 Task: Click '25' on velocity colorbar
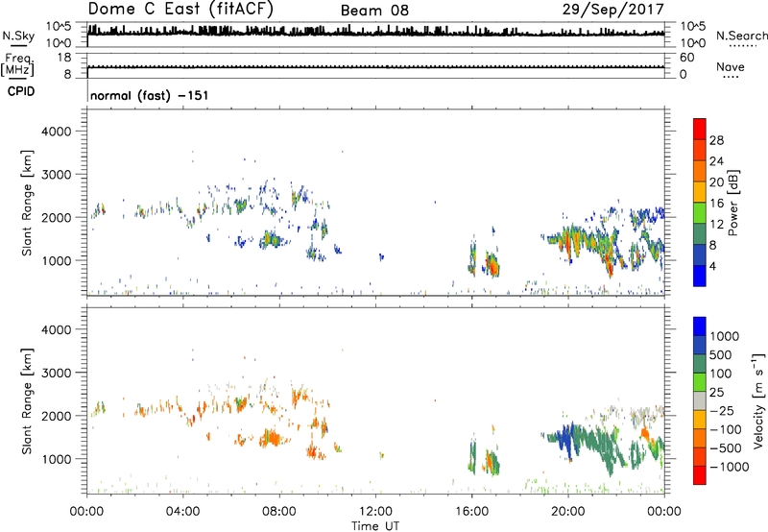tap(717, 393)
